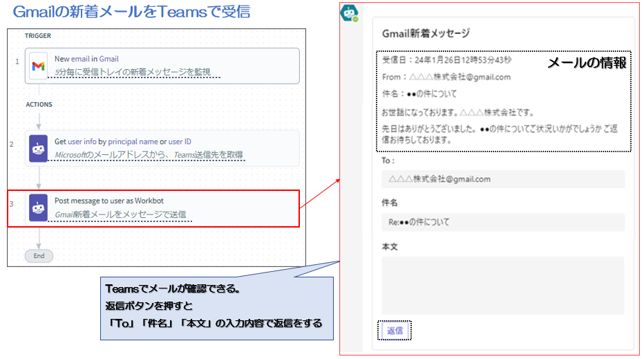This screenshot has height=359, width=644.
Task: Click the 5分毎に受信トレイ step description
Action: pos(133,72)
